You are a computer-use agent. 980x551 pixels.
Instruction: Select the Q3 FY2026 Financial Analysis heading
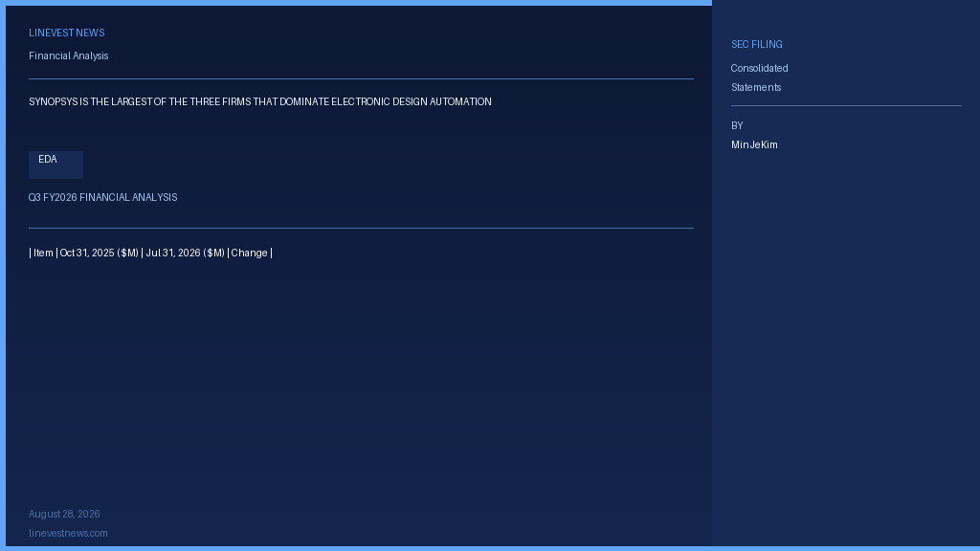click(x=103, y=197)
